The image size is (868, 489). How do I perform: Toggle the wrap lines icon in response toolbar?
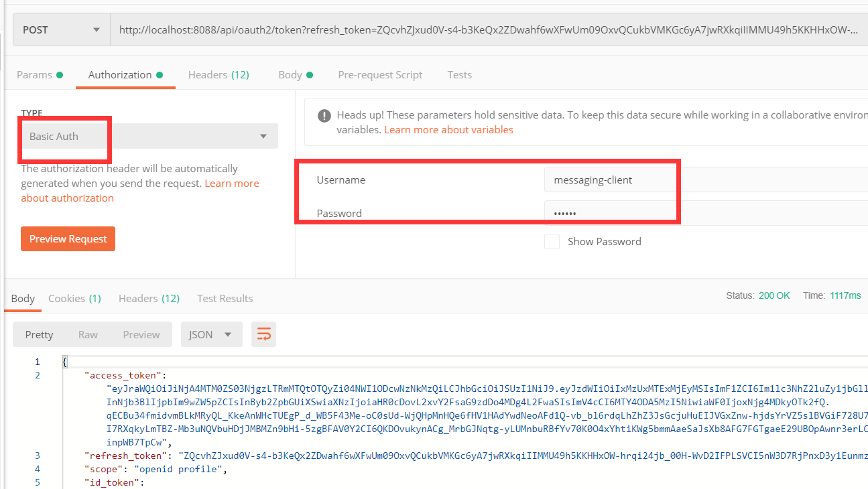(x=263, y=334)
